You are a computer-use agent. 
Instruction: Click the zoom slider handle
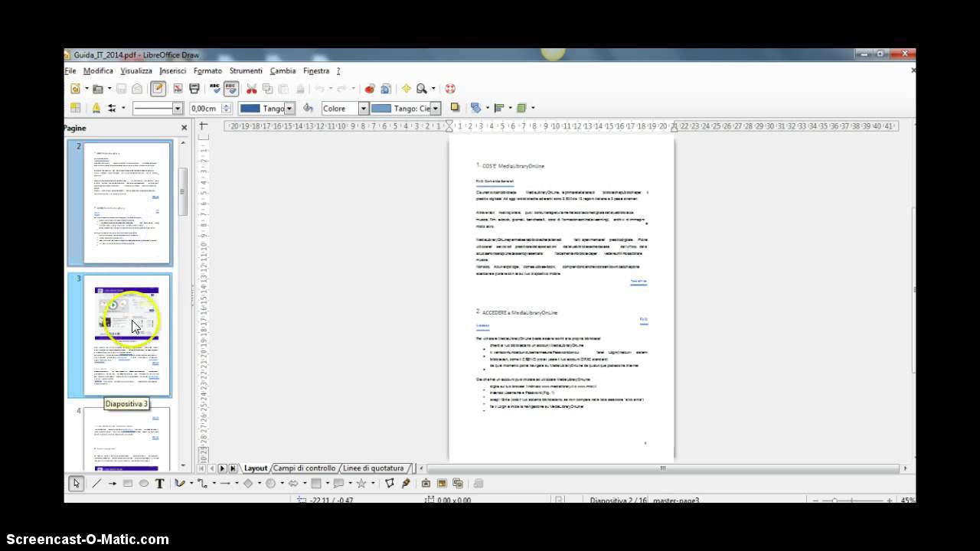[x=835, y=500]
